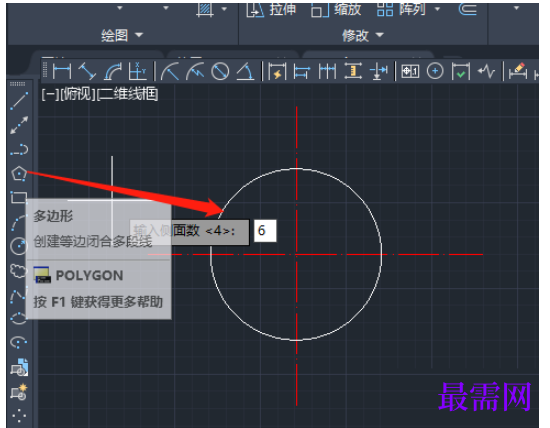
Task: Select the Elliptical Arc tool
Action: pyautogui.click(x=19, y=342)
